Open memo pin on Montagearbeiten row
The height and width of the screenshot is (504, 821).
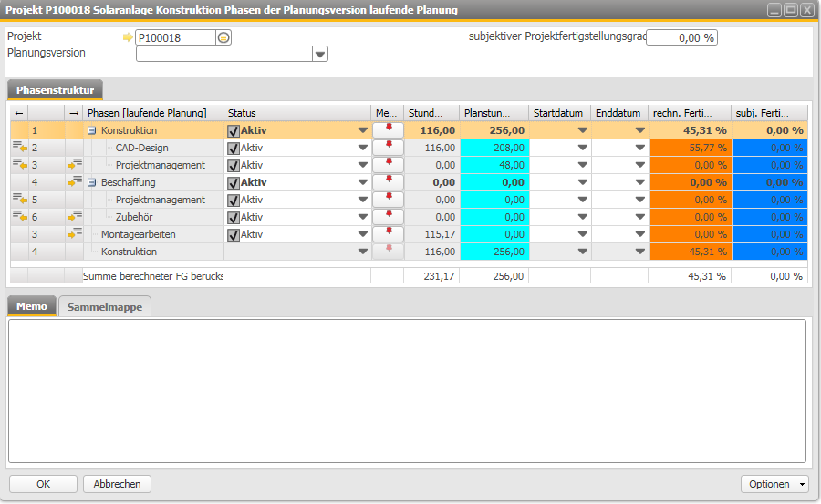[x=388, y=234]
